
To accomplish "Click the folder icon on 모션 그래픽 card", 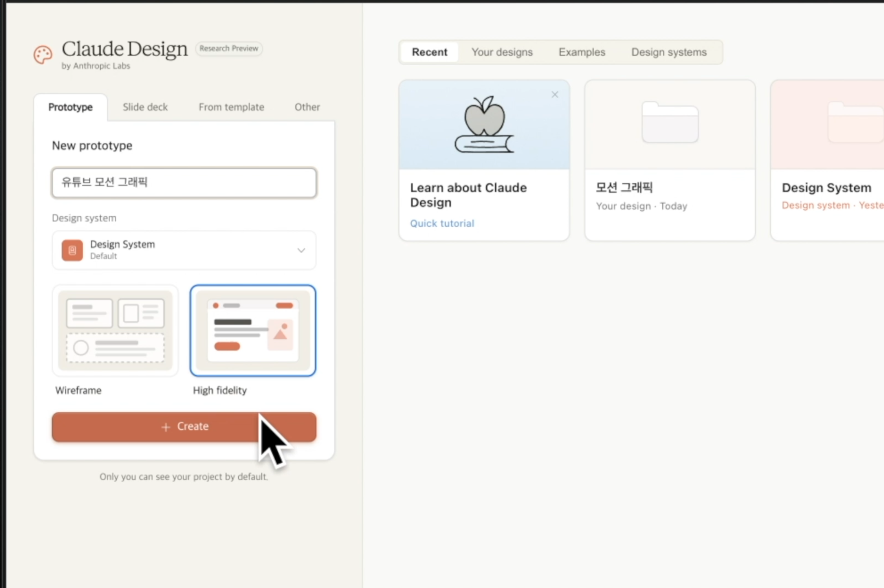I will coord(670,122).
